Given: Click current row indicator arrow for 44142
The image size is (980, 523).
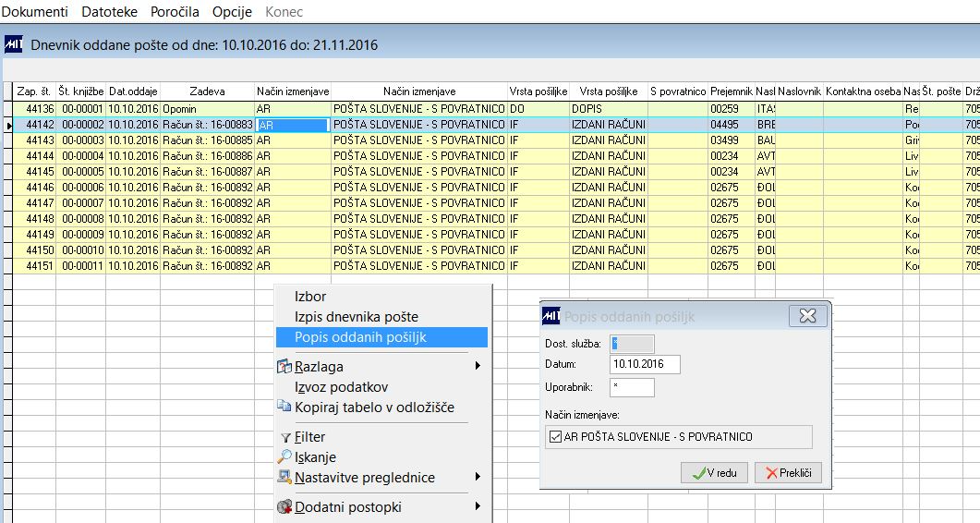Looking at the screenshot, I should [x=8, y=125].
